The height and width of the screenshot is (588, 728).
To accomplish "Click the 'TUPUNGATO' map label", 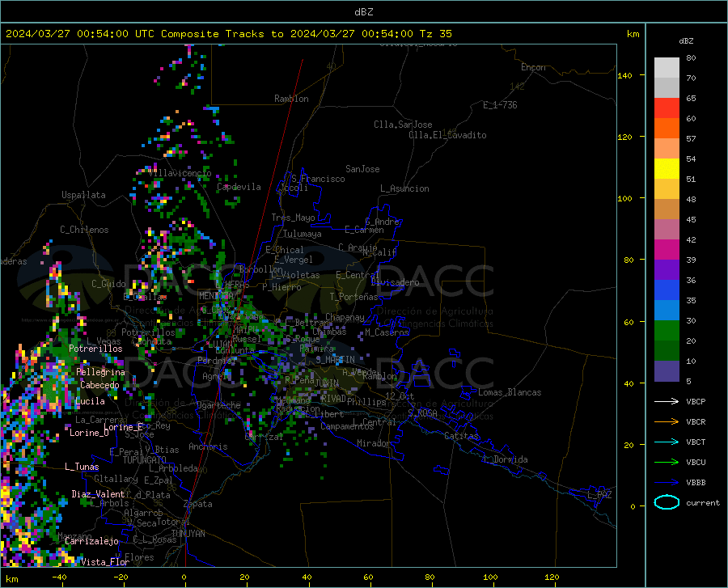I will (x=144, y=460).
